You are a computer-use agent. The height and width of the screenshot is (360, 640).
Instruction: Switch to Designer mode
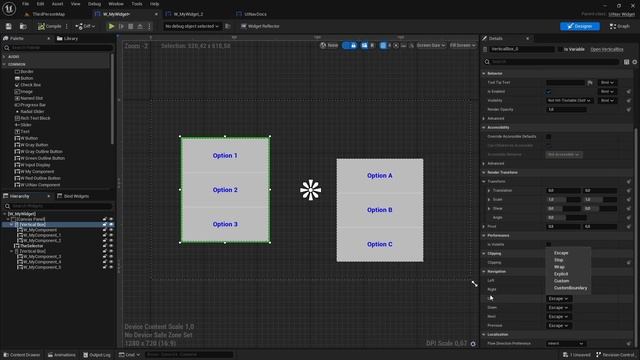pos(580,26)
